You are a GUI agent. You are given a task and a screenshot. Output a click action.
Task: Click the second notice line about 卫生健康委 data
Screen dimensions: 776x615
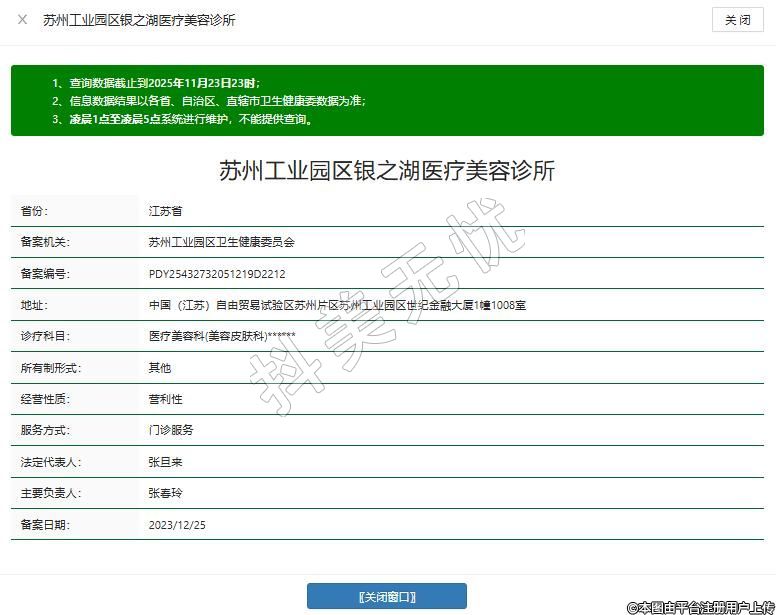pyautogui.click(x=208, y=101)
